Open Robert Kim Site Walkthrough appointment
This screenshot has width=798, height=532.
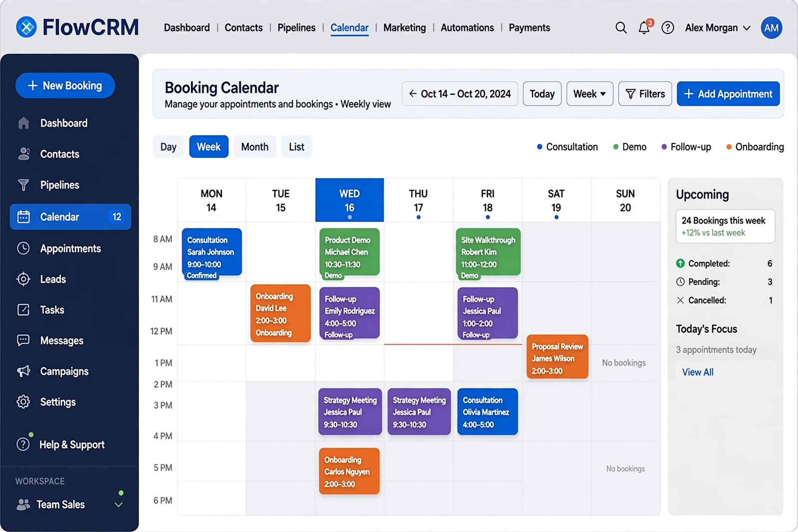tap(488, 253)
